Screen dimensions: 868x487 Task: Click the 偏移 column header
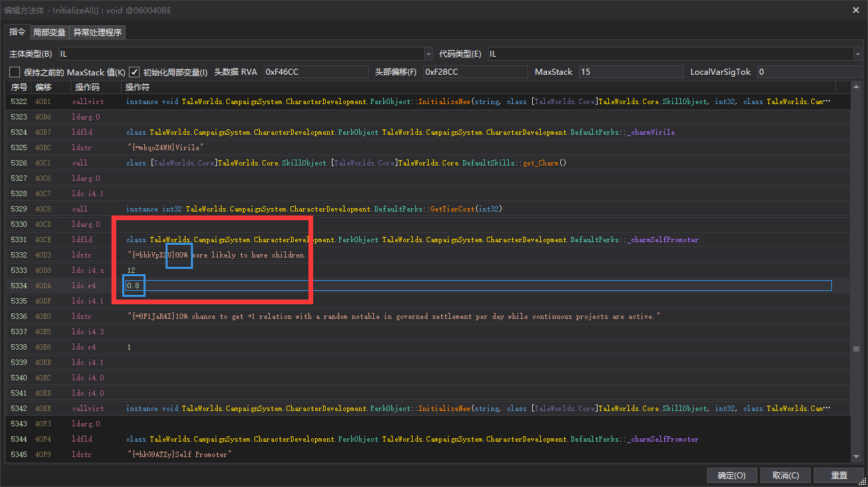pos(51,87)
